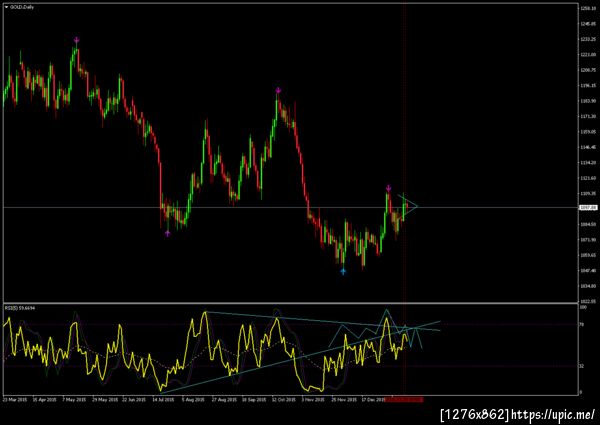The image size is (600, 425).
Task: Click the 1022.55 price level at the axis bottom
Action: (589, 301)
